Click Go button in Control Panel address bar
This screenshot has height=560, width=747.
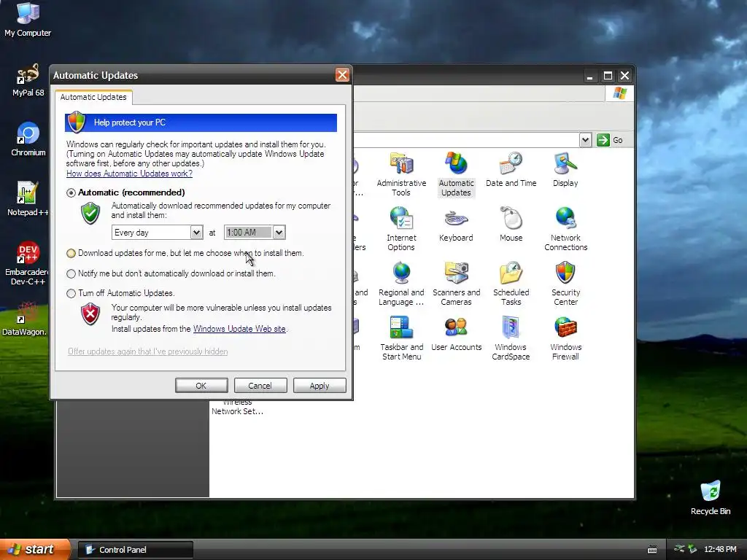click(610, 140)
